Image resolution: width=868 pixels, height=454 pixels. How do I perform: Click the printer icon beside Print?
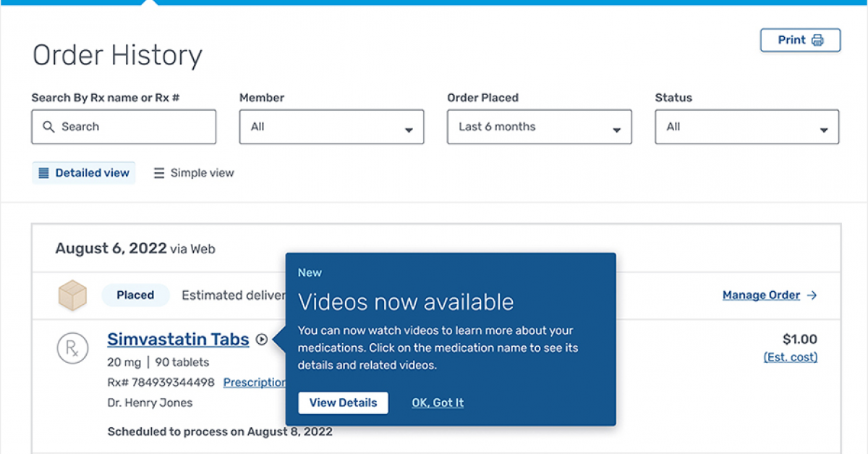click(x=818, y=40)
